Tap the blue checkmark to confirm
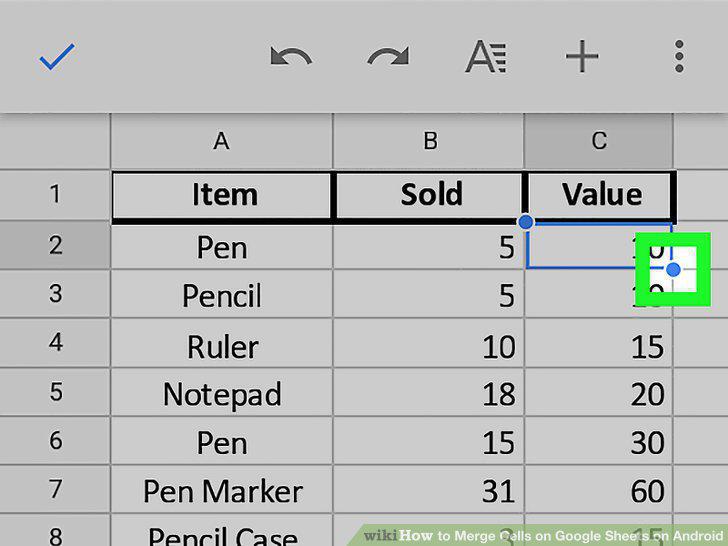This screenshot has width=728, height=546. pos(57,57)
